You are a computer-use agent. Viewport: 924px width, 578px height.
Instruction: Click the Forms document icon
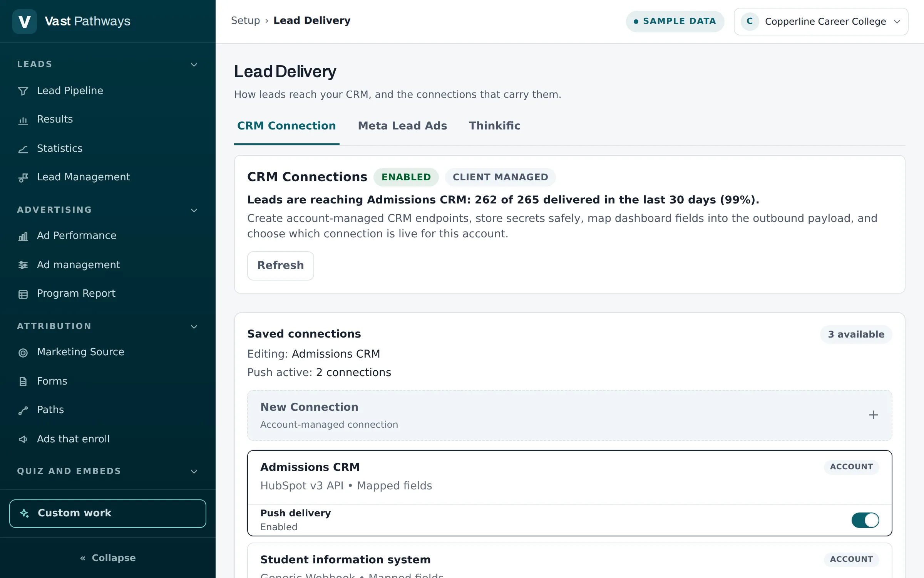pos(23,381)
